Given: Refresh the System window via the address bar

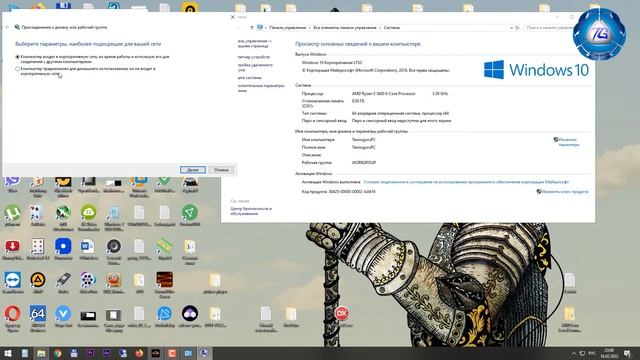Looking at the screenshot, I should 517,28.
